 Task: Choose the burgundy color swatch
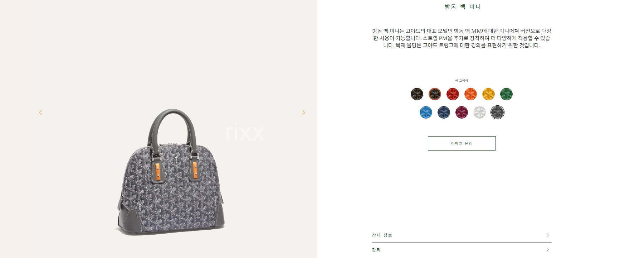(x=462, y=113)
